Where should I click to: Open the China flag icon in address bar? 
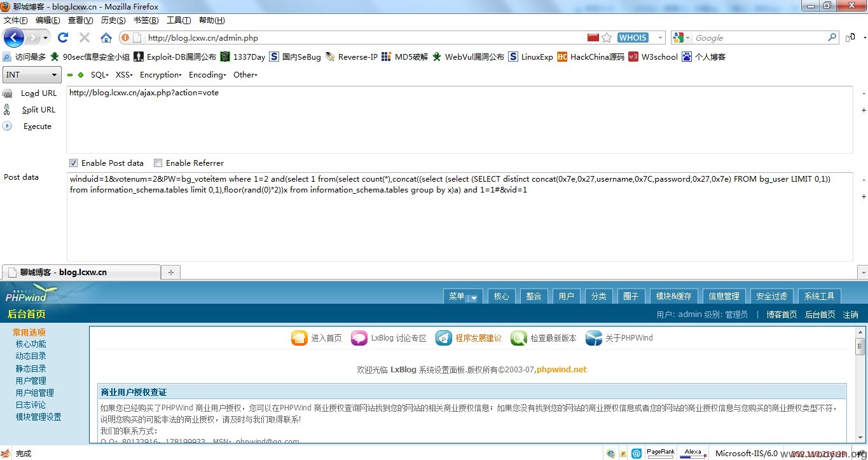tap(593, 37)
